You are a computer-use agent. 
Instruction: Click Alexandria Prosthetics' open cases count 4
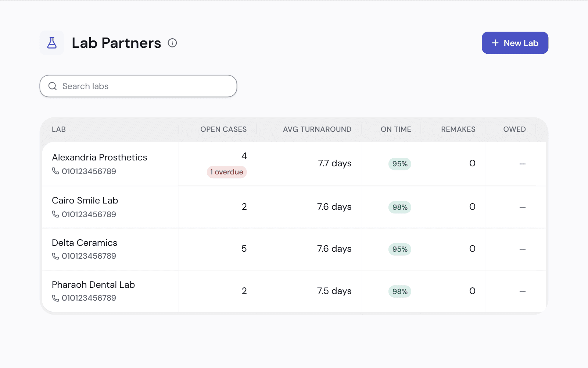(244, 156)
